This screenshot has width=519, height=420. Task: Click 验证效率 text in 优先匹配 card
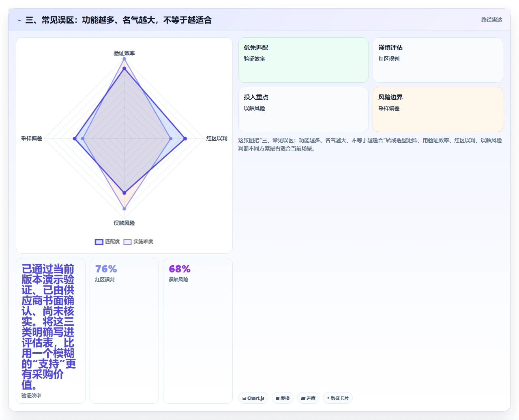tap(254, 59)
